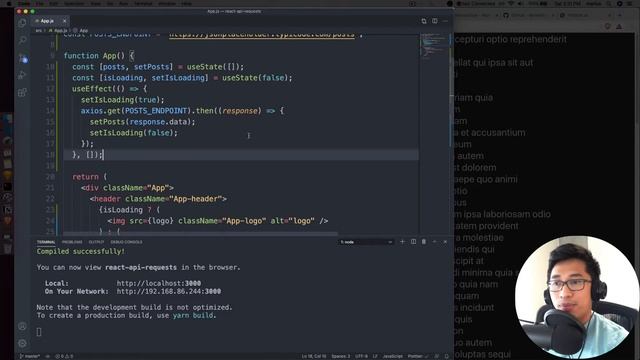
Task: Click Ln 18, Col cursor position indicator
Action: pos(314,356)
